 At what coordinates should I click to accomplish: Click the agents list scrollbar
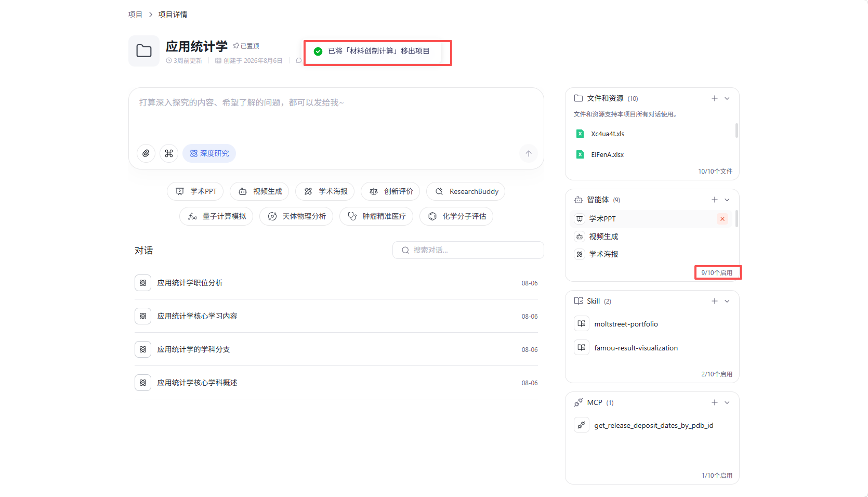[737, 219]
